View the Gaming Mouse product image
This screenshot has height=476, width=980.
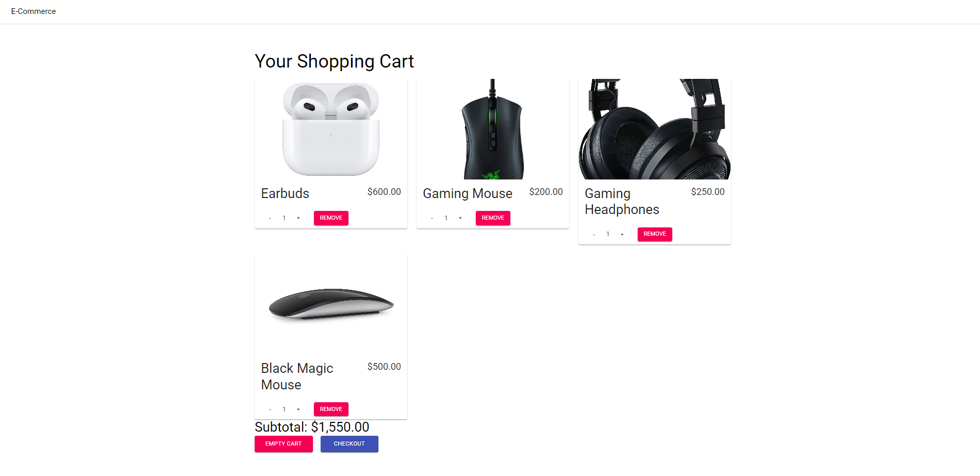coord(492,129)
